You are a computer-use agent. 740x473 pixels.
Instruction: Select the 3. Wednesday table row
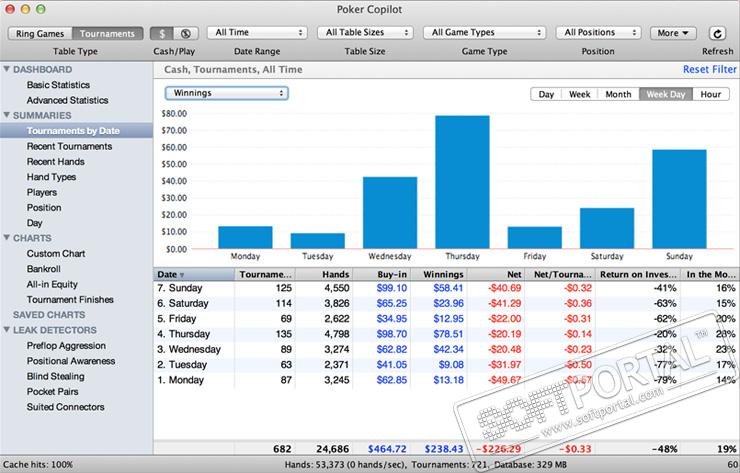pyautogui.click(x=446, y=349)
